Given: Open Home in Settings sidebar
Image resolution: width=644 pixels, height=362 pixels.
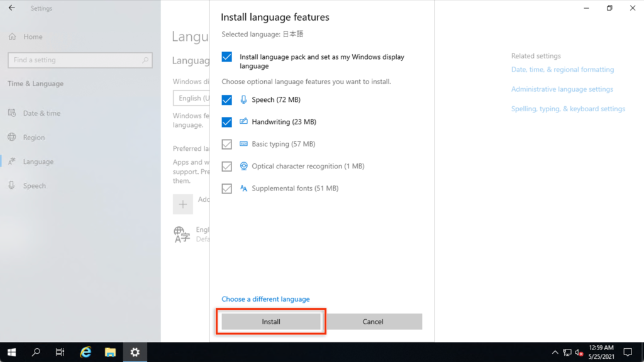Looking at the screenshot, I should [33, 36].
